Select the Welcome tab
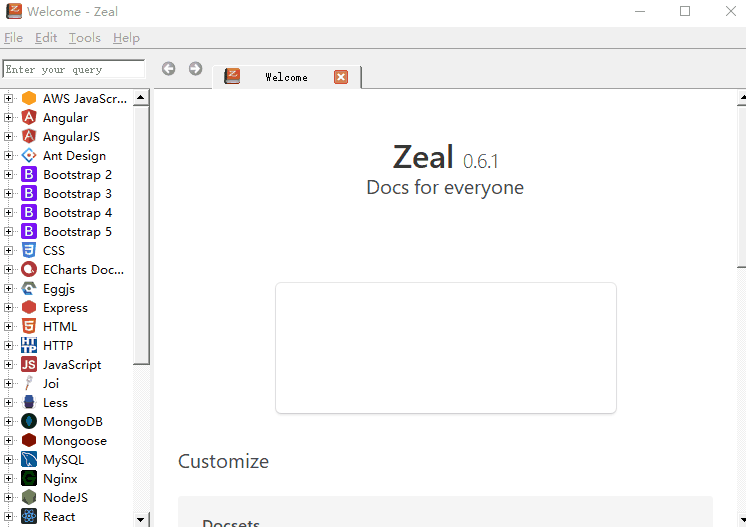The height and width of the screenshot is (527, 746). (286, 77)
